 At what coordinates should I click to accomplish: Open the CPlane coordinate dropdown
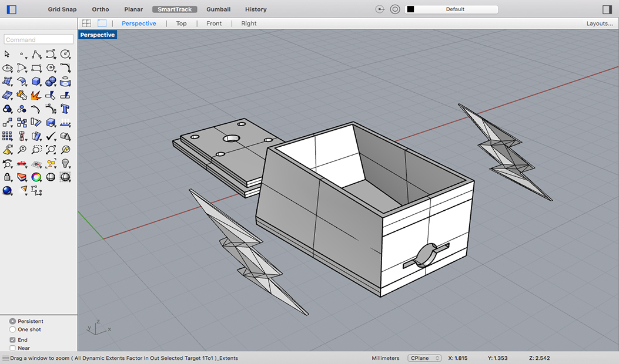pos(424,358)
